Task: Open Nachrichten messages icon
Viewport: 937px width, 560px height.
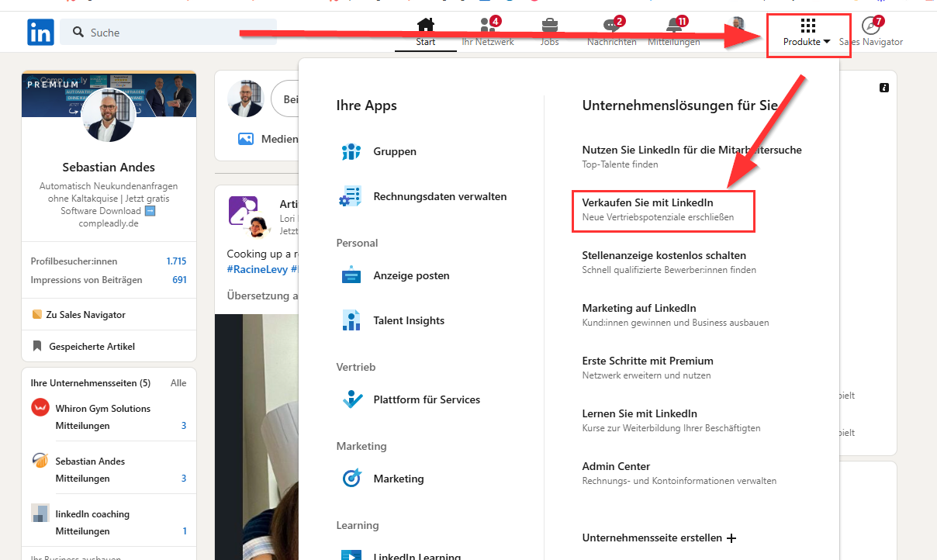Action: 611,26
